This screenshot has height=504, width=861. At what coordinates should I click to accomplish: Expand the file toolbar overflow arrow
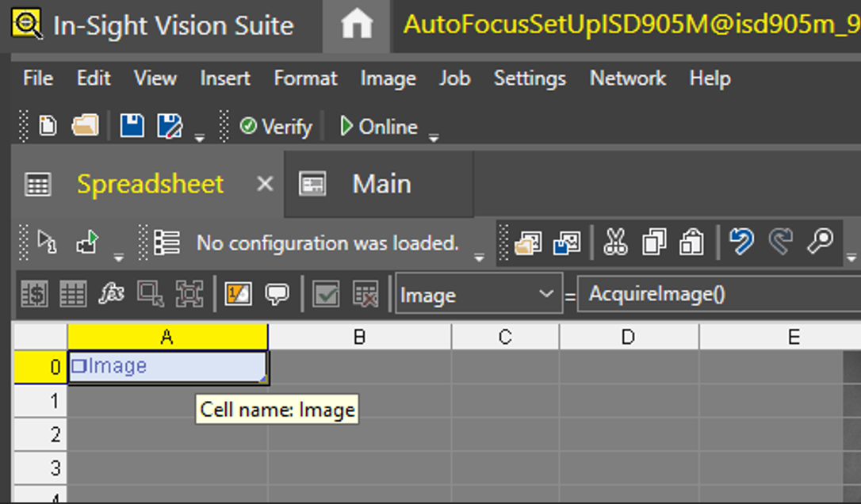click(x=200, y=138)
